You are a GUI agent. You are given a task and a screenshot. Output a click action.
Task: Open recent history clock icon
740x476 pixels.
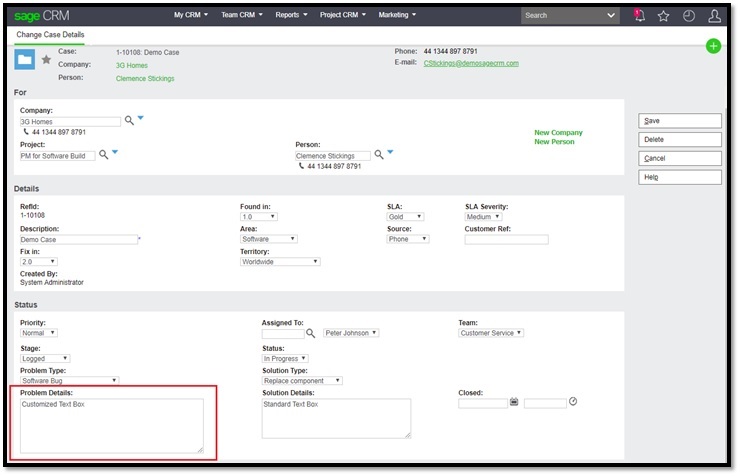tap(689, 16)
